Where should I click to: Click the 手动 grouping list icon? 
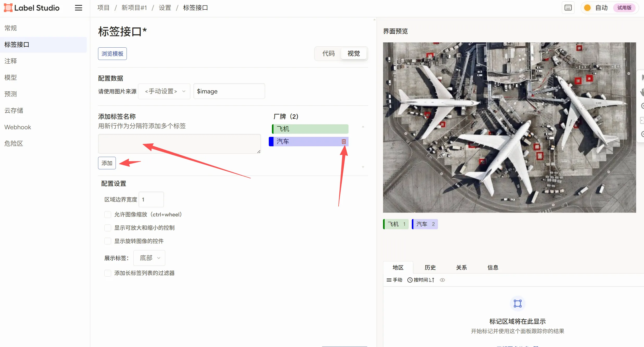389,280
